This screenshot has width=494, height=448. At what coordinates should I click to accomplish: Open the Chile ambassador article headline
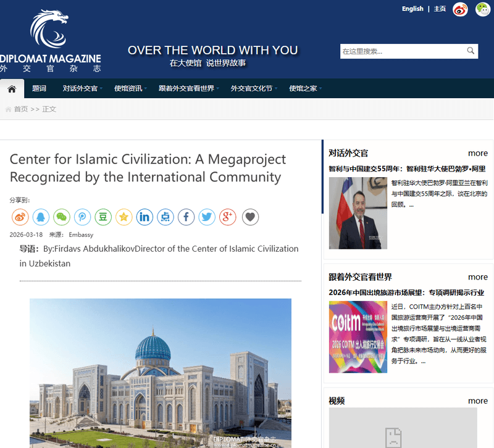(407, 169)
